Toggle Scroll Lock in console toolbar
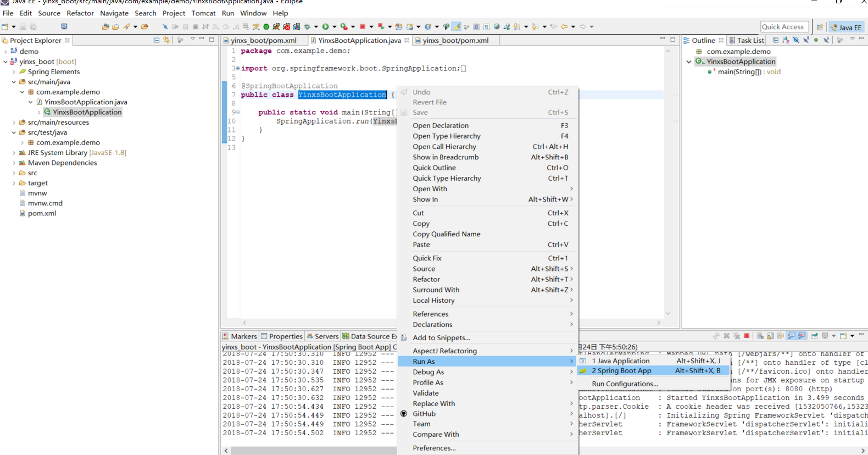Image resolution: width=868 pixels, height=455 pixels. 770,336
